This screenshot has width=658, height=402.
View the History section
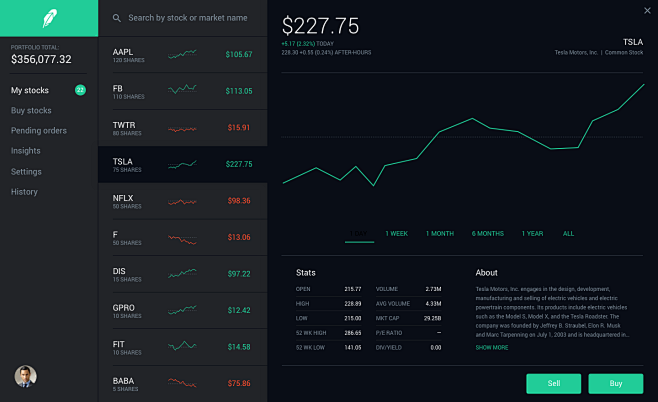coord(24,191)
